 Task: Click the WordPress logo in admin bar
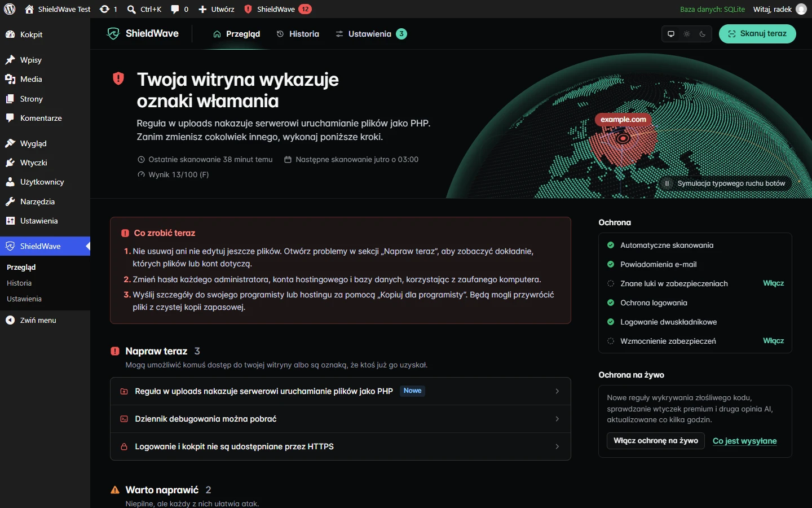[10, 9]
